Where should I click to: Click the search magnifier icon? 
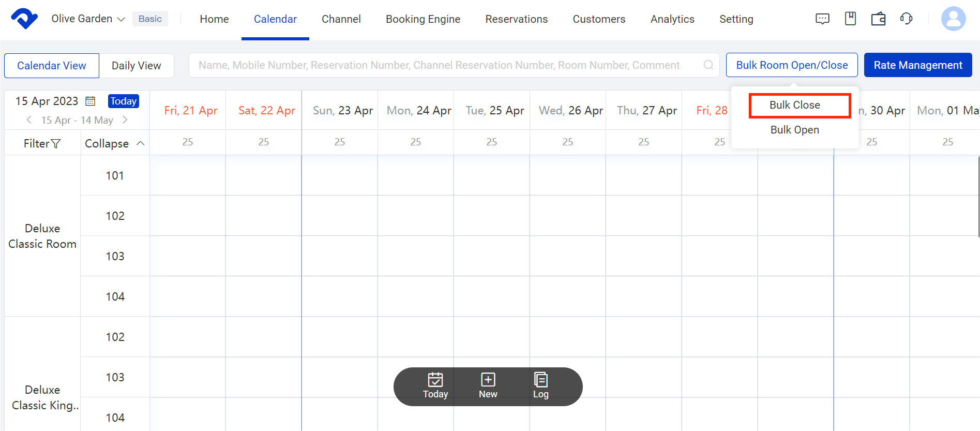point(708,65)
